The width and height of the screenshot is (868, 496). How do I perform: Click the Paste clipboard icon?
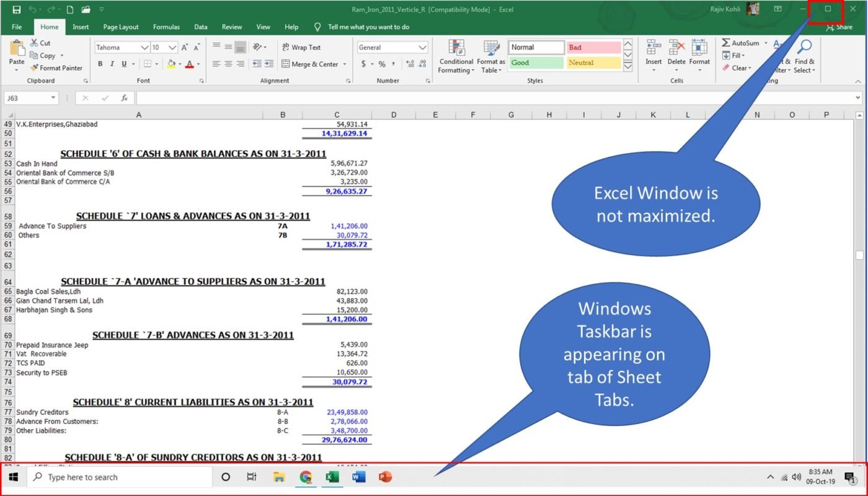pos(17,47)
